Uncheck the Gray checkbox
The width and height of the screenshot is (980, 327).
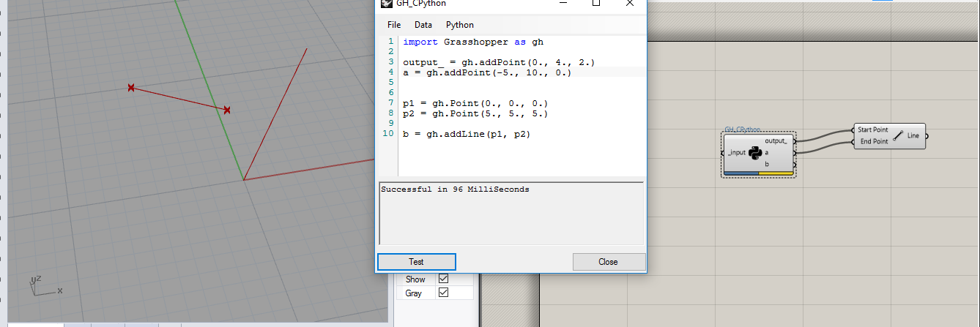(443, 293)
